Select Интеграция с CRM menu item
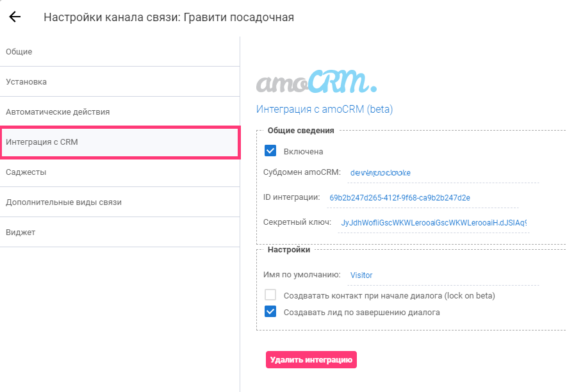The width and height of the screenshot is (567, 392). pyautogui.click(x=42, y=142)
